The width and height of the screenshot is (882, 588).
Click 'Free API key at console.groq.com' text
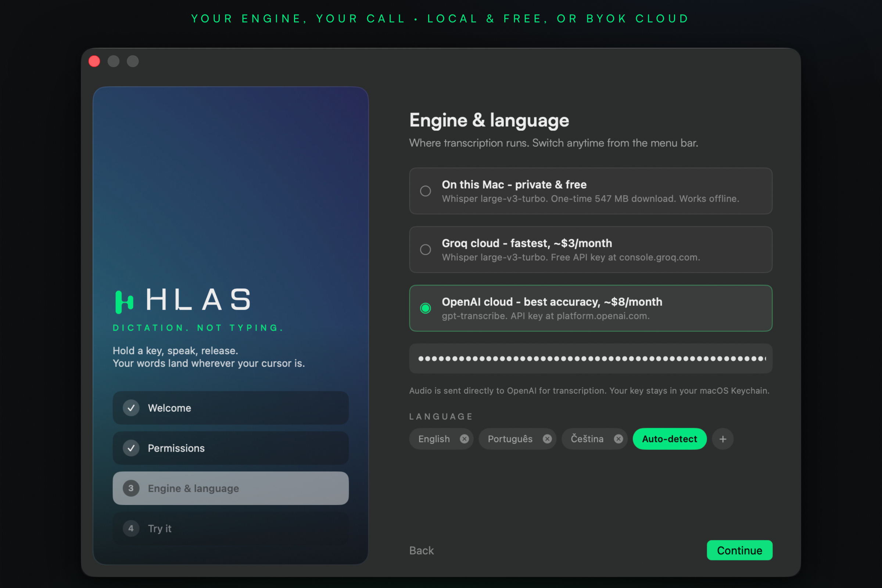pos(625,257)
